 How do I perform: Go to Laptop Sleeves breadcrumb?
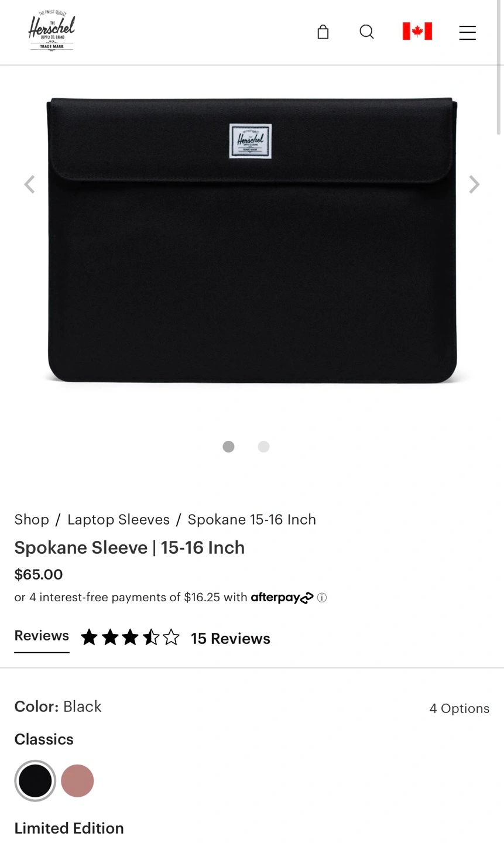pos(118,520)
